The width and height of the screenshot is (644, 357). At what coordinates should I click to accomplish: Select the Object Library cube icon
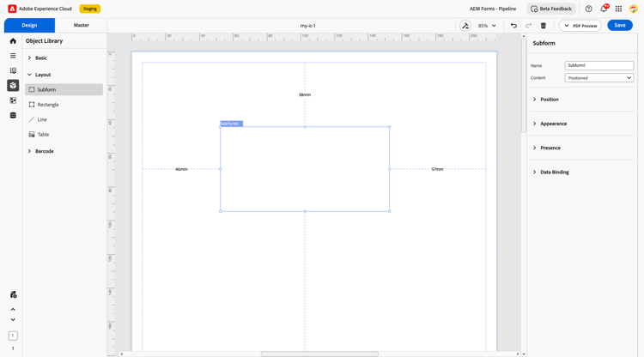(13, 85)
